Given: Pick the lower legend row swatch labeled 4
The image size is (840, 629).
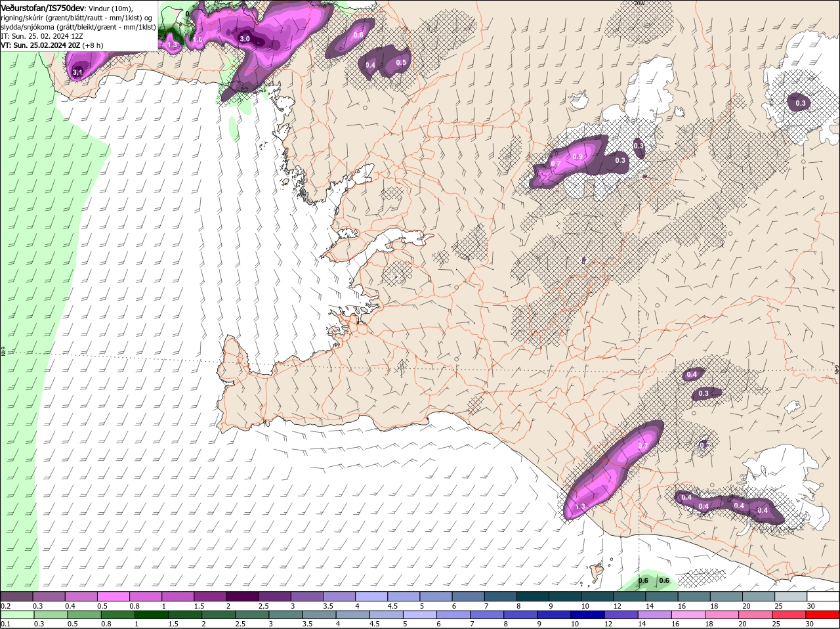Looking at the screenshot, I should pyautogui.click(x=353, y=615).
